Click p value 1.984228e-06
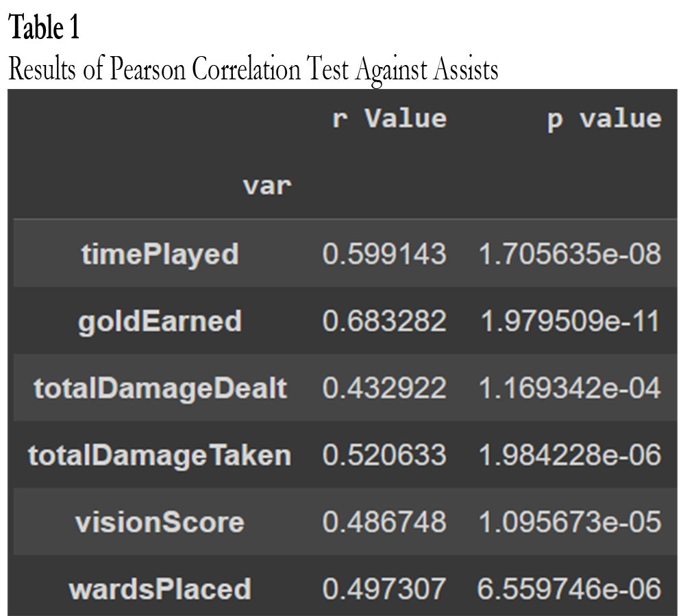Image resolution: width=685 pixels, height=616 pixels. pos(570,455)
